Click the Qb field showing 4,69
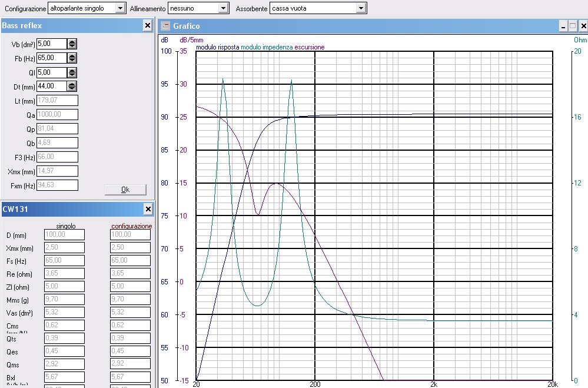 tap(57, 142)
